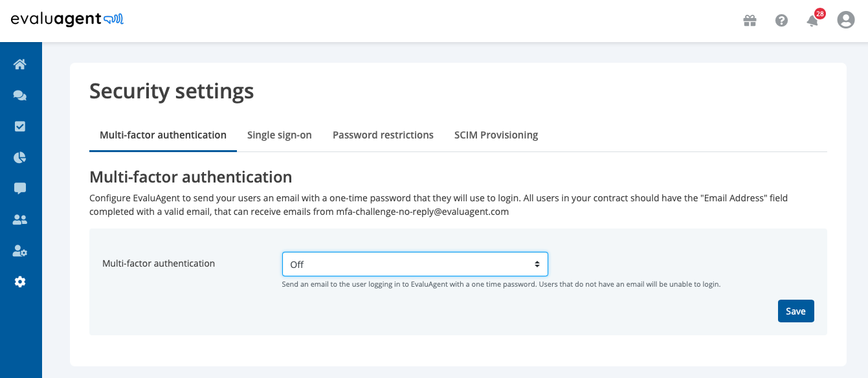Open the pie chart reporting icon

coord(20,157)
